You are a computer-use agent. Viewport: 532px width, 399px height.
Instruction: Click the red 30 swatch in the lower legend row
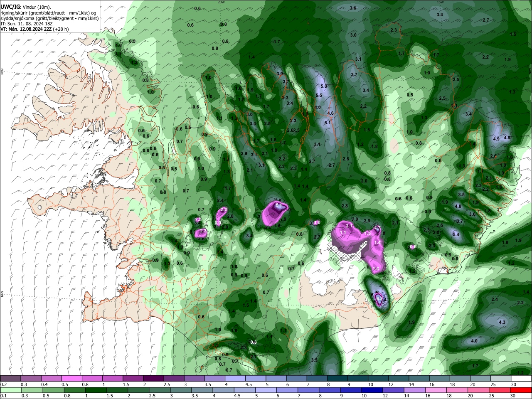[521, 390]
